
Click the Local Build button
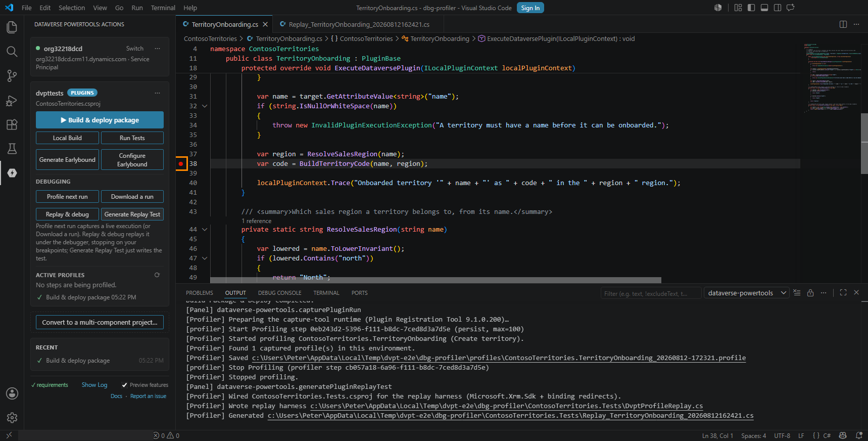click(67, 138)
